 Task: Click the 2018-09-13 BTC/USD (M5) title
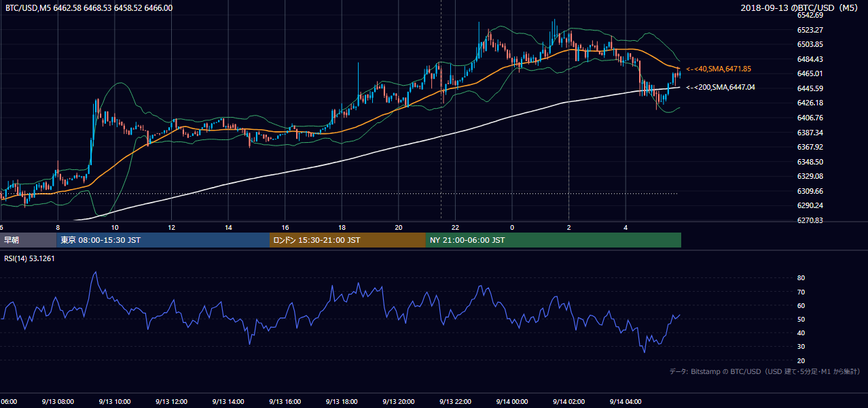[801, 7]
